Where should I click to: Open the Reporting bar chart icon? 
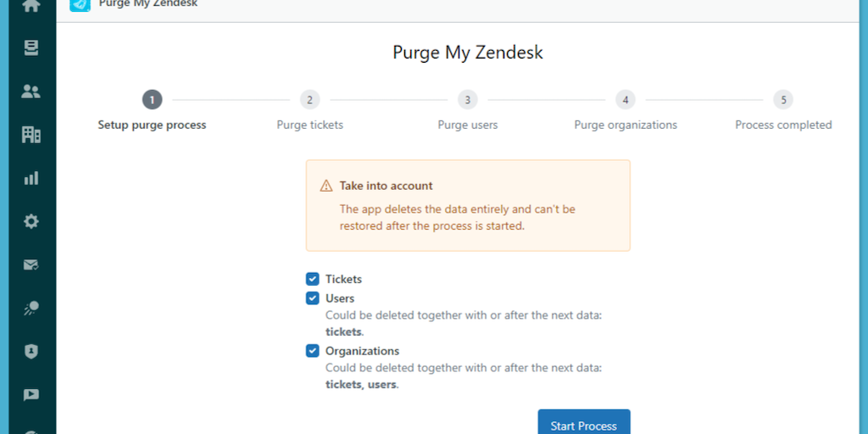pyautogui.click(x=31, y=178)
